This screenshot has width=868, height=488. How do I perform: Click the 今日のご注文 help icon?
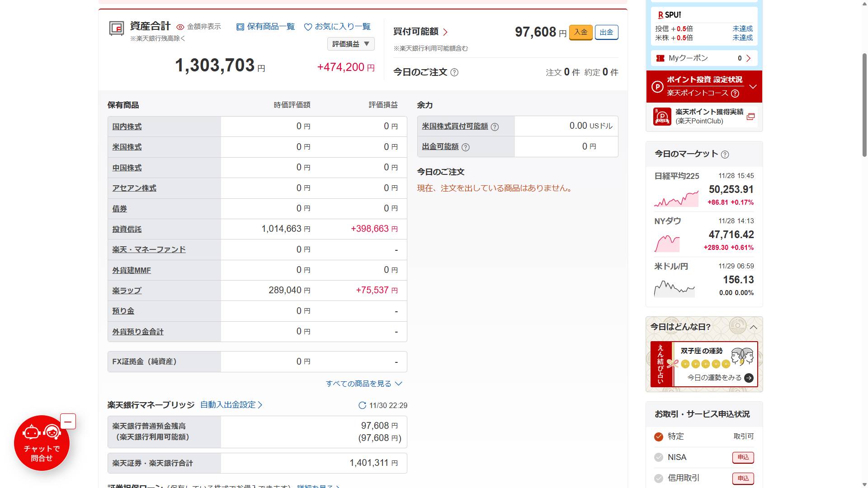(454, 73)
